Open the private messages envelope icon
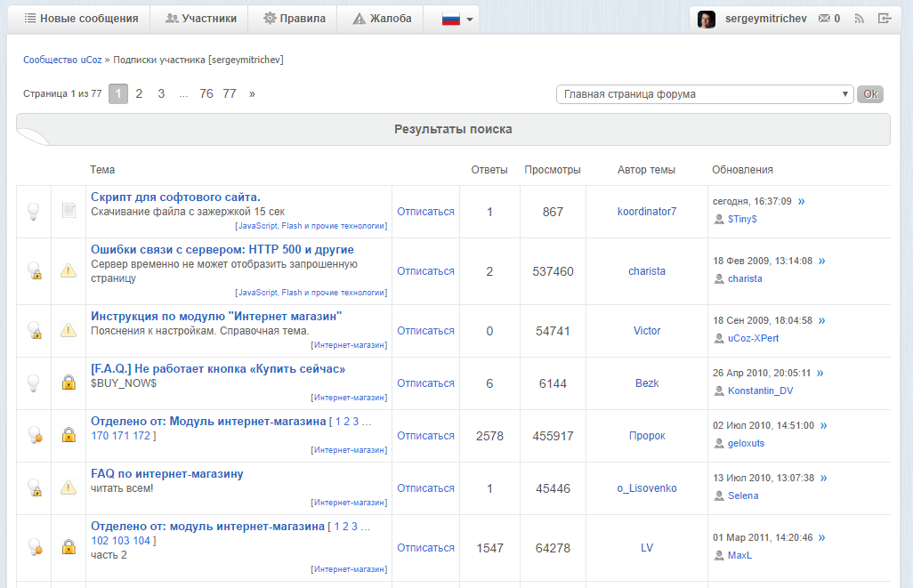The image size is (913, 588). pos(824,19)
